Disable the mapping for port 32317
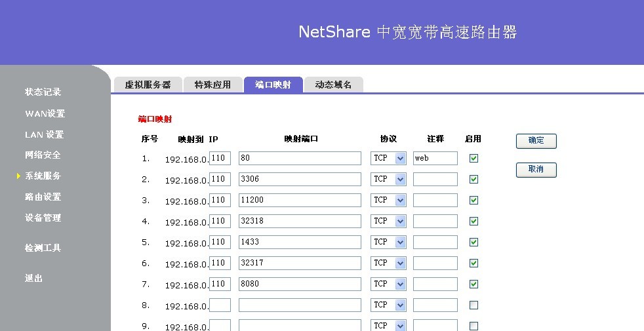644x331 pixels. [473, 263]
